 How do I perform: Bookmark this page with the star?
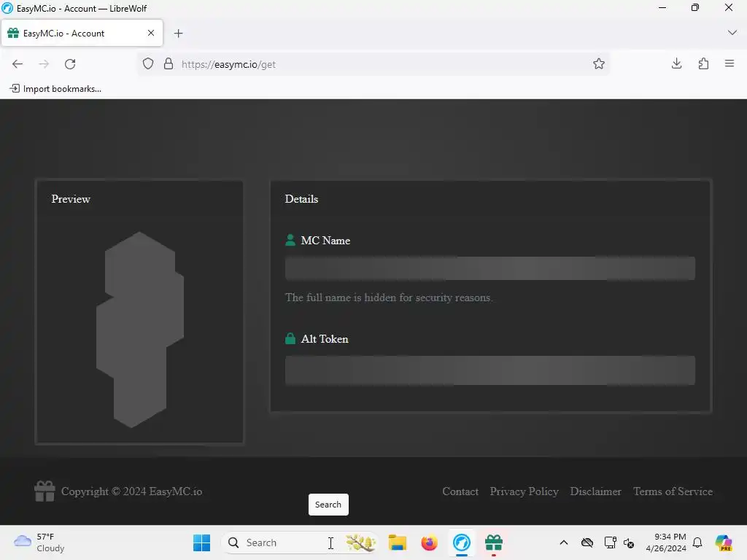click(x=599, y=63)
